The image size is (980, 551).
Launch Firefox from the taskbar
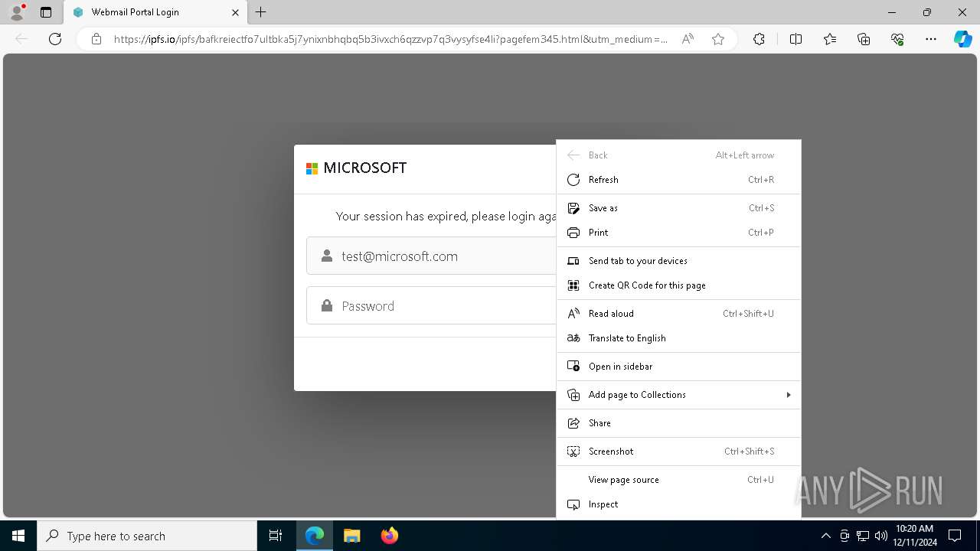click(390, 536)
